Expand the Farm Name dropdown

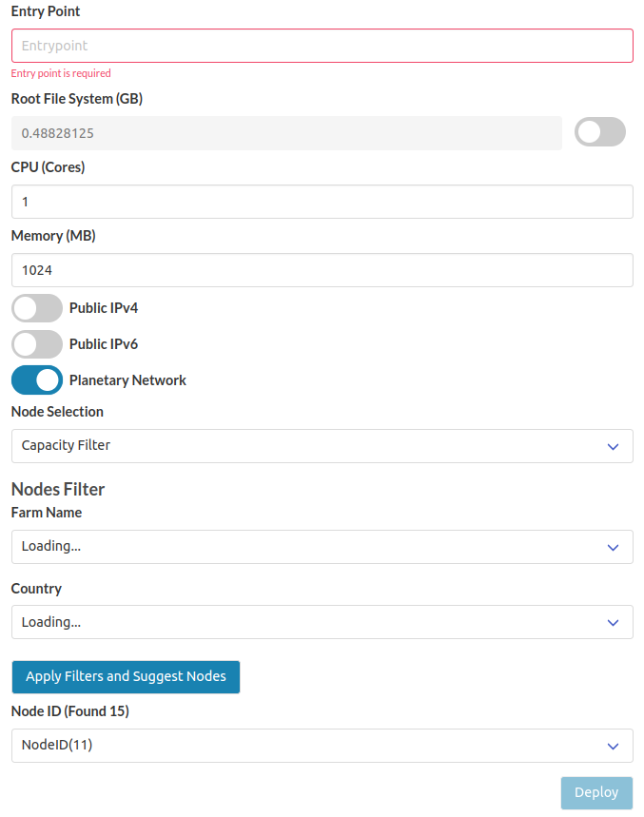[x=322, y=547]
